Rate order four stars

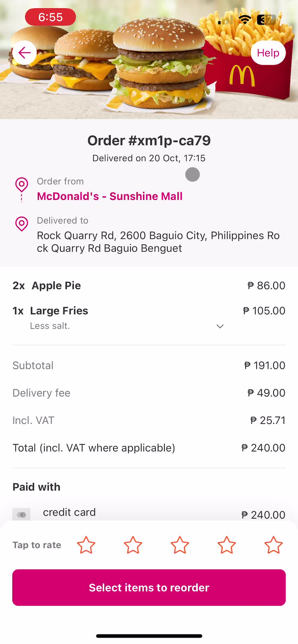[227, 545]
